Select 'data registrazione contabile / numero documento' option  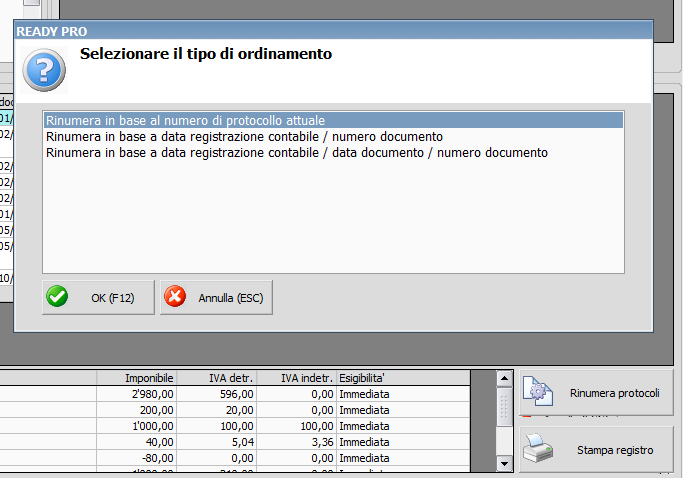click(333, 137)
